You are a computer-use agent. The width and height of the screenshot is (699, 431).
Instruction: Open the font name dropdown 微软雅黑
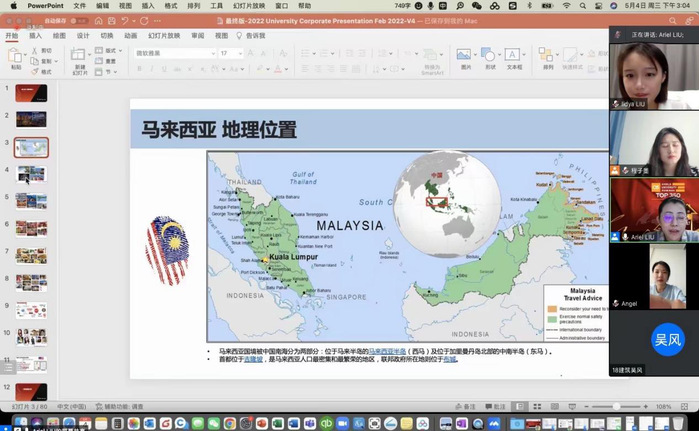point(175,53)
